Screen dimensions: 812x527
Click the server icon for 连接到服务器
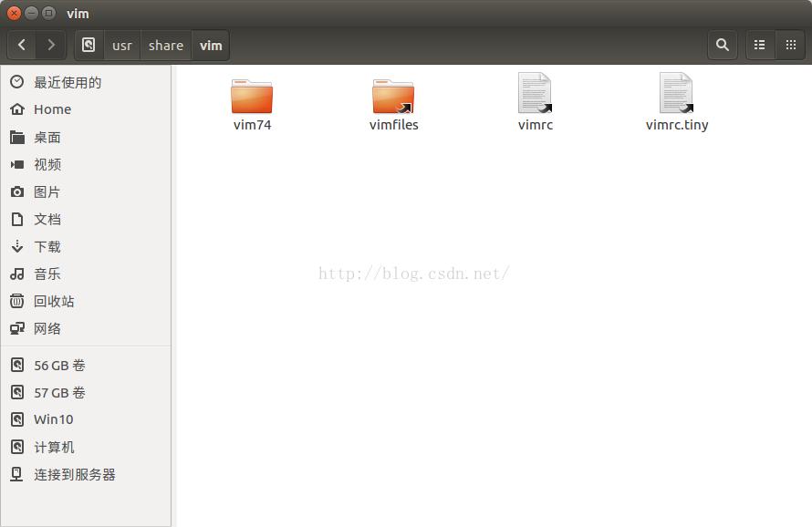pos(17,474)
